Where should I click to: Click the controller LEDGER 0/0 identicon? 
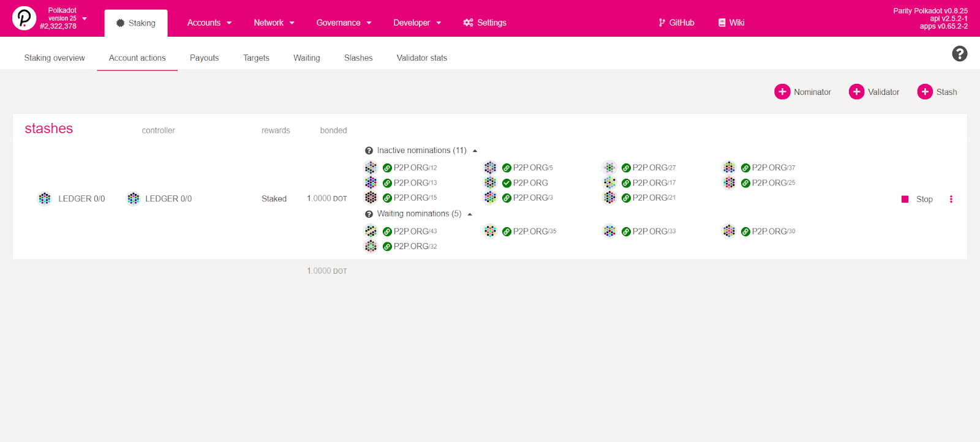[x=133, y=198]
